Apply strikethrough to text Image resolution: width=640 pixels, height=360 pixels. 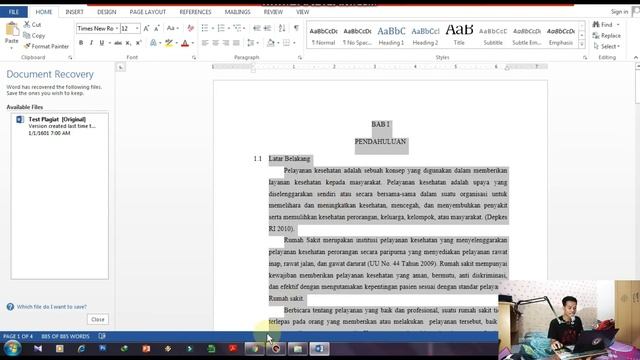(x=118, y=43)
